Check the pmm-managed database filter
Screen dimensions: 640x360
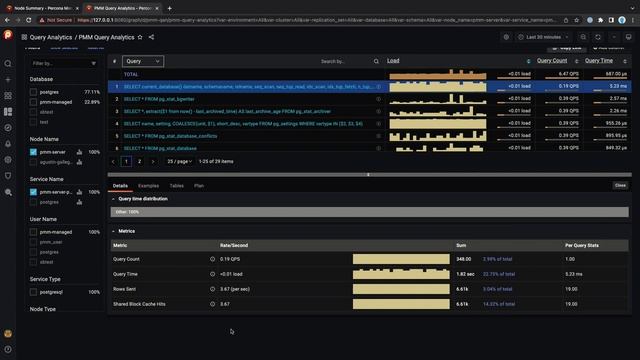tap(33, 102)
